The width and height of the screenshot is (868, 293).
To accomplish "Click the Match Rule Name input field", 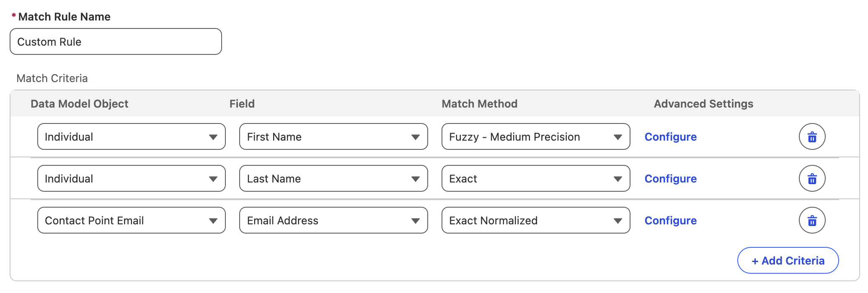I will click(116, 42).
